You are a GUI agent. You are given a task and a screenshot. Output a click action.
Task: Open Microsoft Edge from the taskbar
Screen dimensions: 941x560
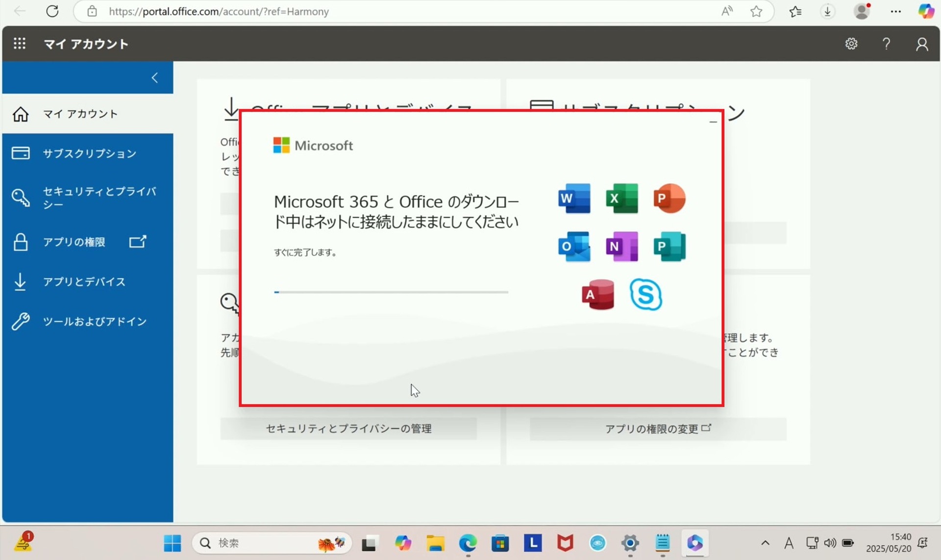(x=468, y=543)
